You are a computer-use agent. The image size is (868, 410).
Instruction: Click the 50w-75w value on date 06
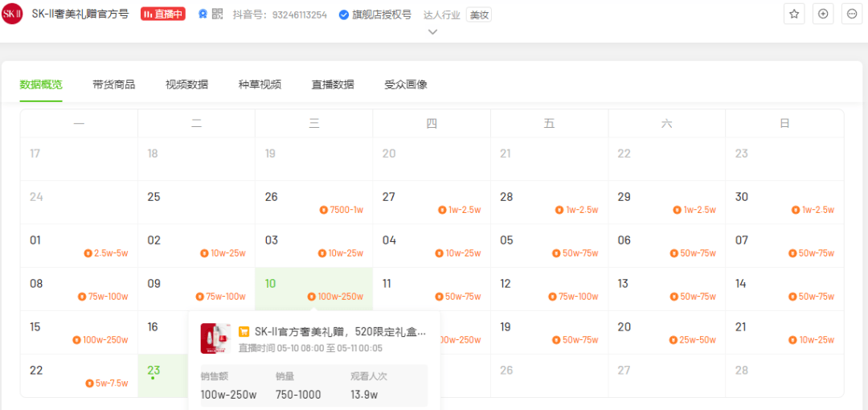point(698,253)
